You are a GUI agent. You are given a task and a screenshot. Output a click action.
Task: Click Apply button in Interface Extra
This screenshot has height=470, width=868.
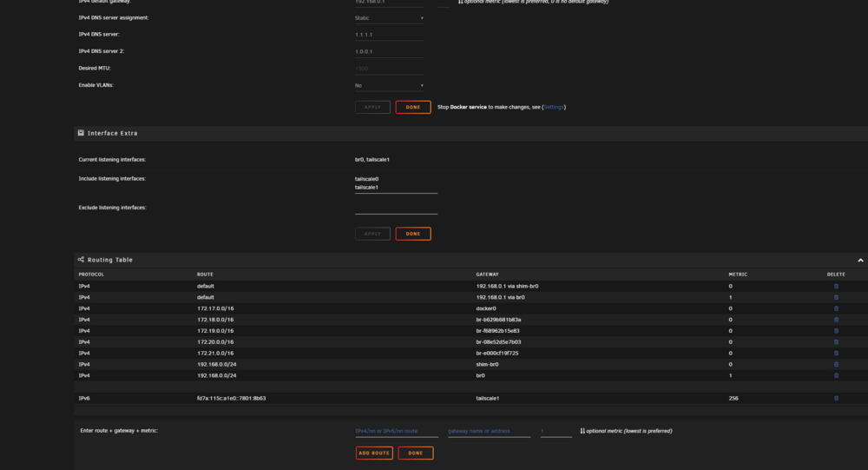(x=372, y=234)
